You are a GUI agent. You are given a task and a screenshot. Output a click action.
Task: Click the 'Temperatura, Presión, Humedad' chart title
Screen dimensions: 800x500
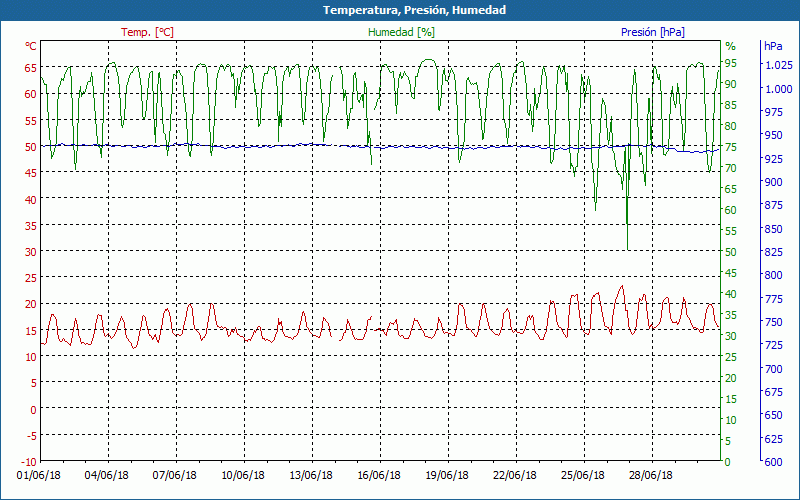[414, 10]
